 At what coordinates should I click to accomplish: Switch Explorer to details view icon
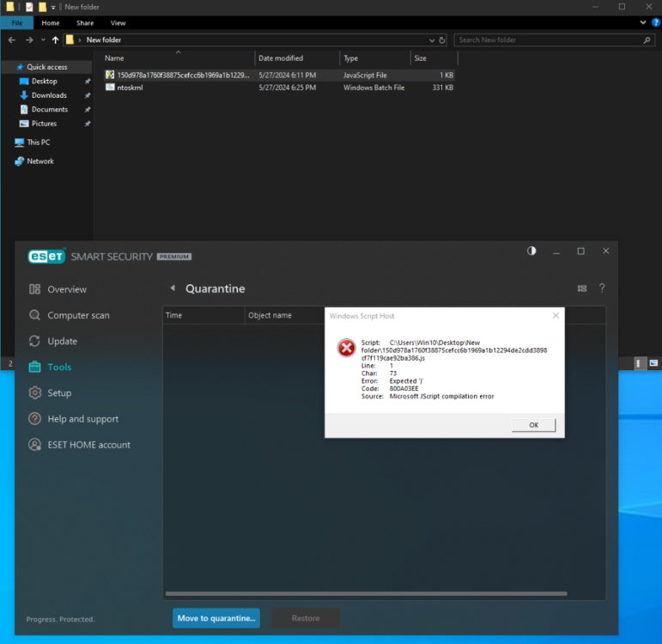tap(640, 363)
